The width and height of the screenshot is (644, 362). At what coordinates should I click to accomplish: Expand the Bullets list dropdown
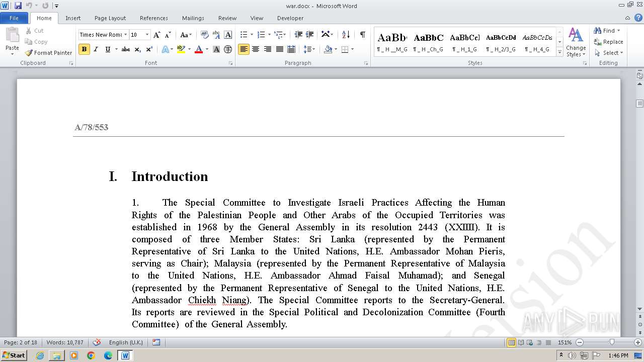click(x=252, y=35)
